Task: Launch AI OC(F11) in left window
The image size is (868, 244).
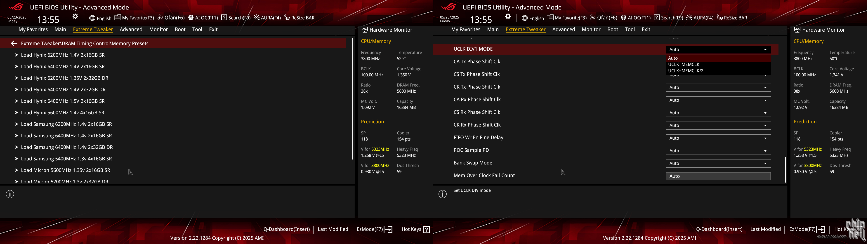Action: click(x=203, y=18)
